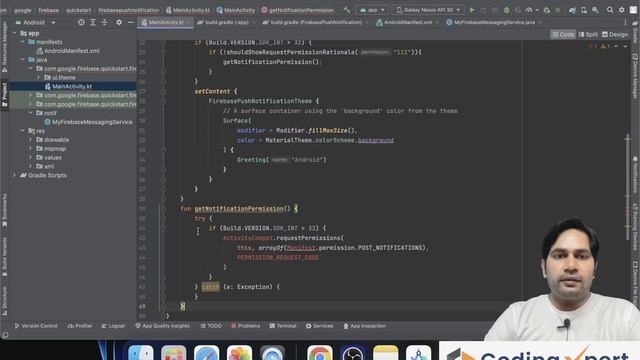Switch editor to Code view
Viewport: 640px width, 360px height.
coord(563,35)
